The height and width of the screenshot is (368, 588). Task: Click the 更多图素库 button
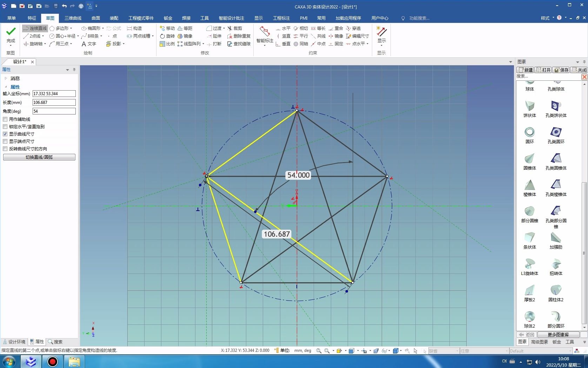coord(558,335)
